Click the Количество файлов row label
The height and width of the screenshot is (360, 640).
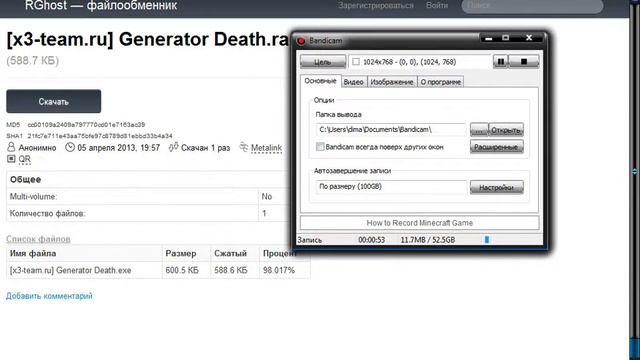(x=47, y=213)
